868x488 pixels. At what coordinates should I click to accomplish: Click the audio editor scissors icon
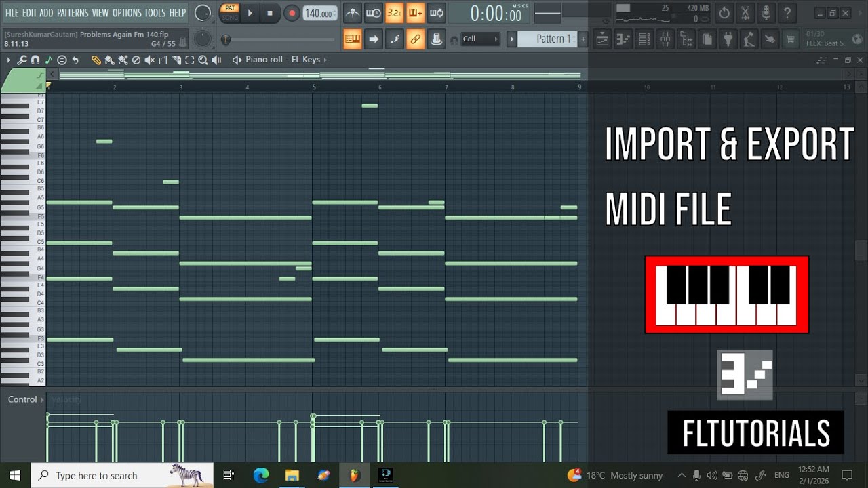point(745,13)
